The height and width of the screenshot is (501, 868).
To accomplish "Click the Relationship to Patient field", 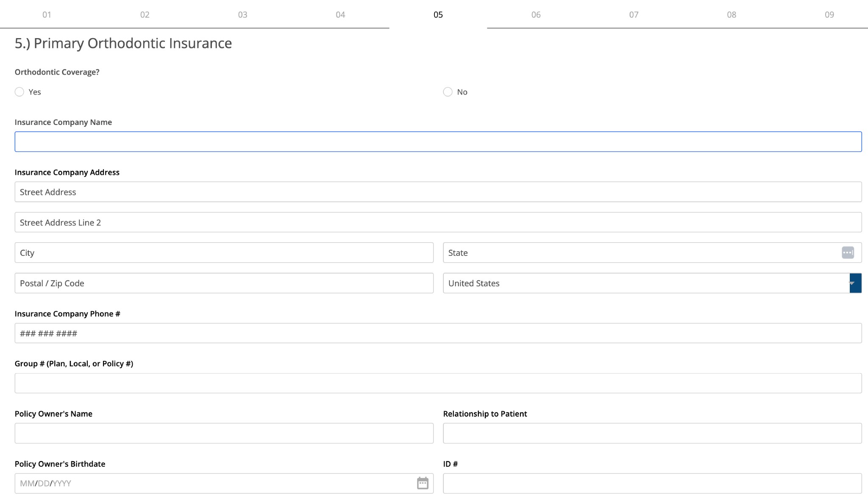I will point(652,433).
